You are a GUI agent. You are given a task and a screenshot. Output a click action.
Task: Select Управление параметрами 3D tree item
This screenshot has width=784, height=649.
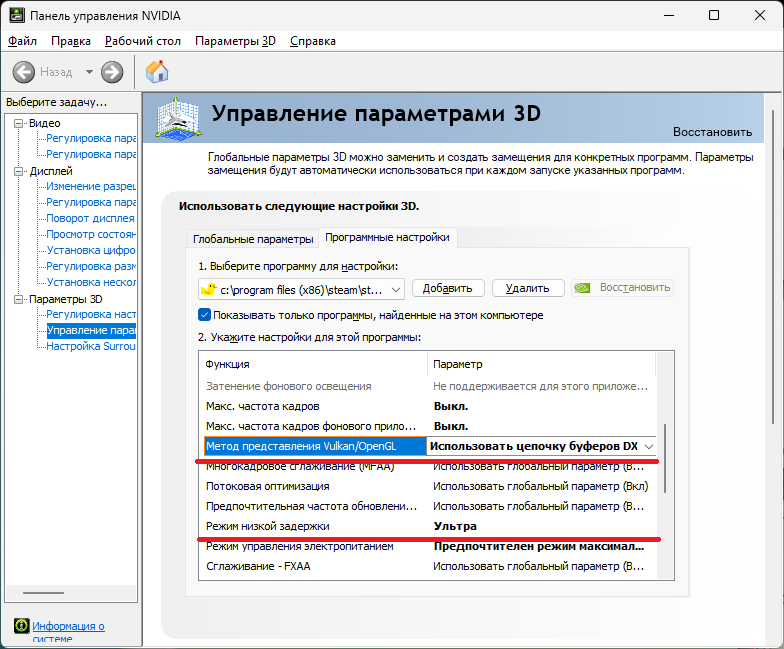(x=90, y=330)
